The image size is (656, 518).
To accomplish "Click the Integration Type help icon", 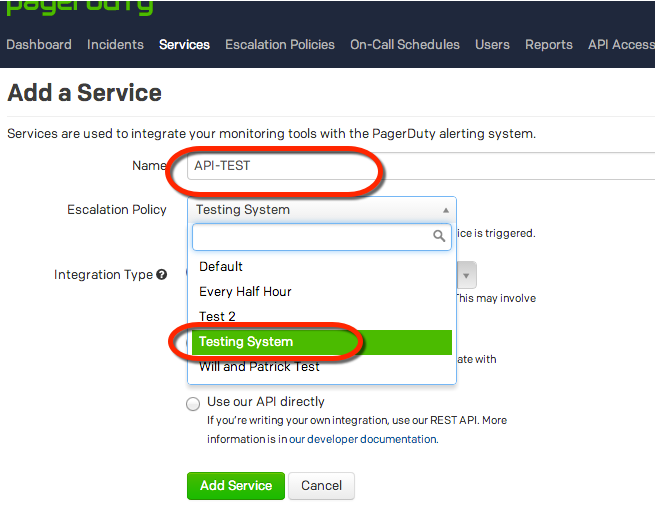I will click(162, 275).
